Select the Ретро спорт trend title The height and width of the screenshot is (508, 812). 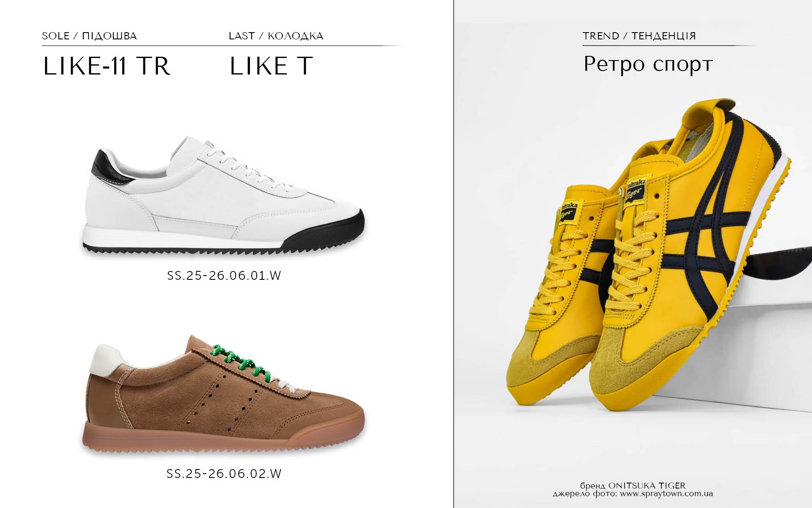pos(648,64)
